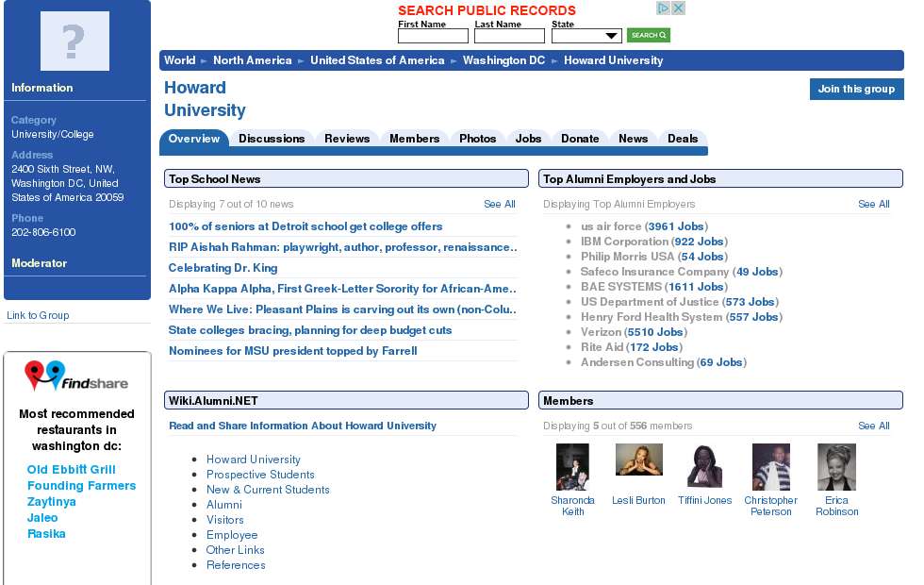Viewport: 924px width, 585px height.
Task: Switch to the News tab
Action: (x=633, y=139)
